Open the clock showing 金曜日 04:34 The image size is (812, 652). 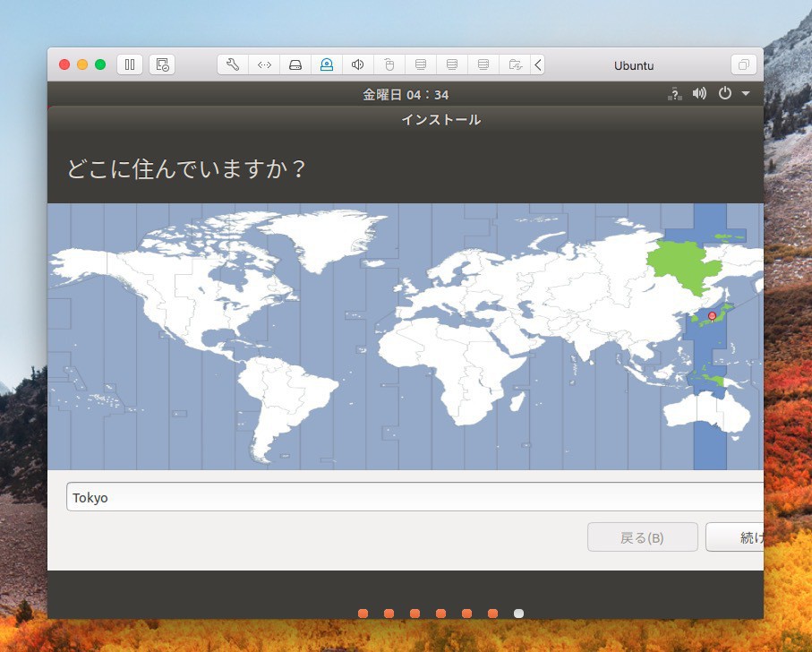[x=406, y=94]
